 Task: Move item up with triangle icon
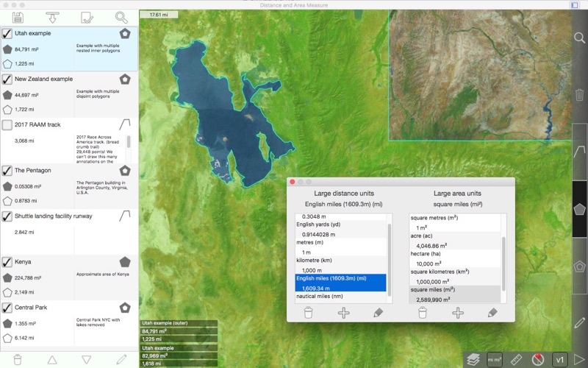click(52, 360)
